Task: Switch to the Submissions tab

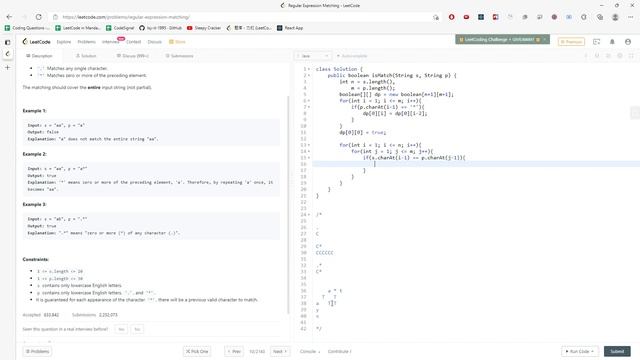Action: [180, 56]
